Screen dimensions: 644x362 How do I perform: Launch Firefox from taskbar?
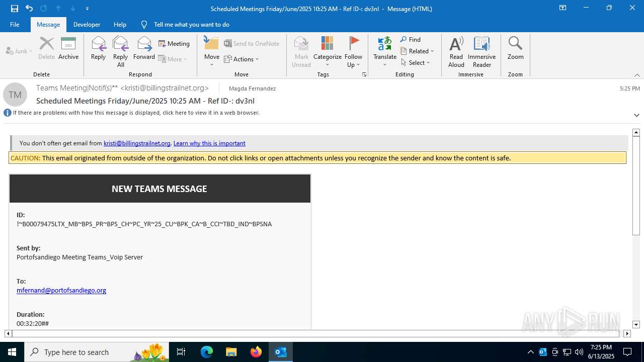click(256, 352)
